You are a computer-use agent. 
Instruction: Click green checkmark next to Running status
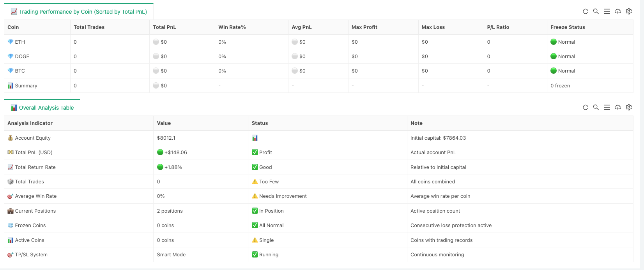click(255, 254)
